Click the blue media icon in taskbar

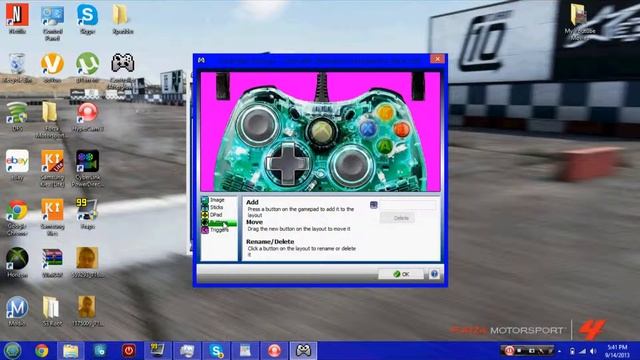[100, 351]
